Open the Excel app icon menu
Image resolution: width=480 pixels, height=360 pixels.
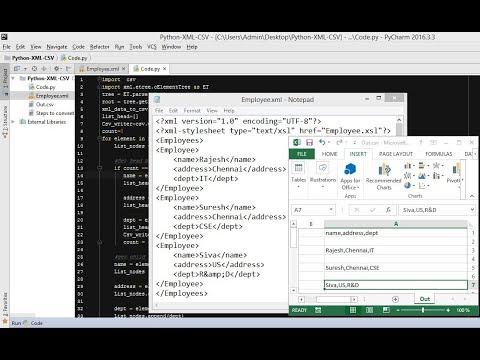pyautogui.click(x=297, y=143)
